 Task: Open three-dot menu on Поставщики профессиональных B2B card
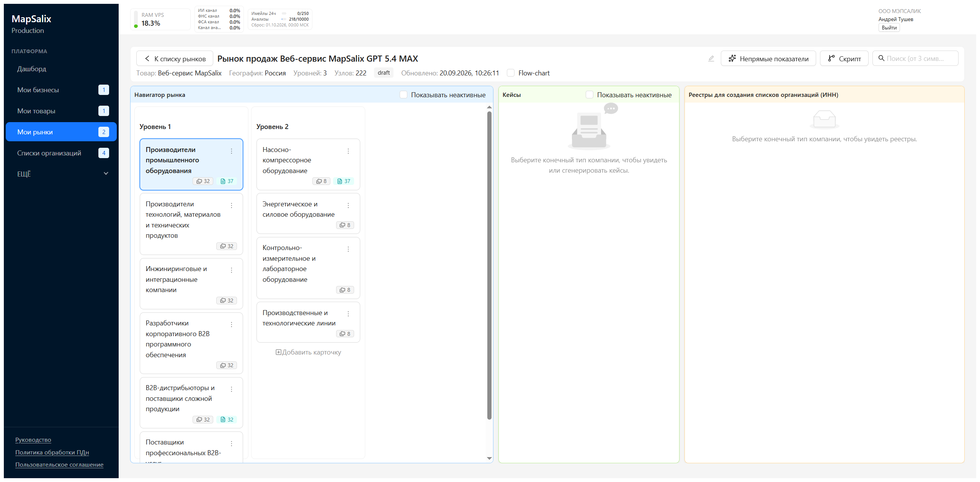[x=232, y=444]
